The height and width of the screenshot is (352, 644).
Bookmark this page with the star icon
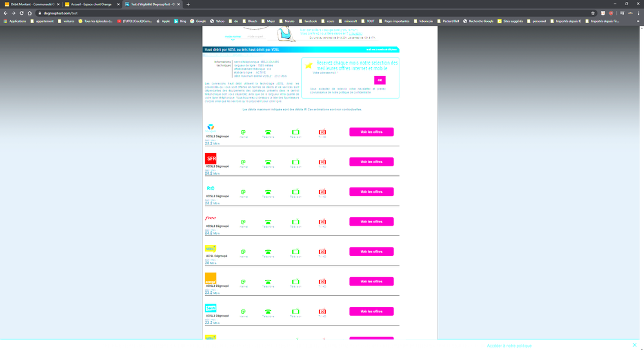pos(592,13)
